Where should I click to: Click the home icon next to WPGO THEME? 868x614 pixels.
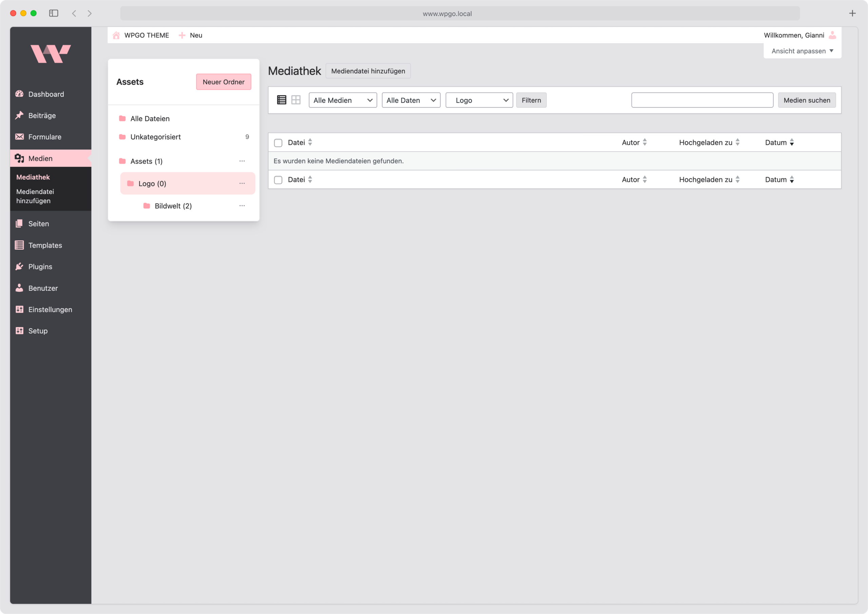coord(116,35)
